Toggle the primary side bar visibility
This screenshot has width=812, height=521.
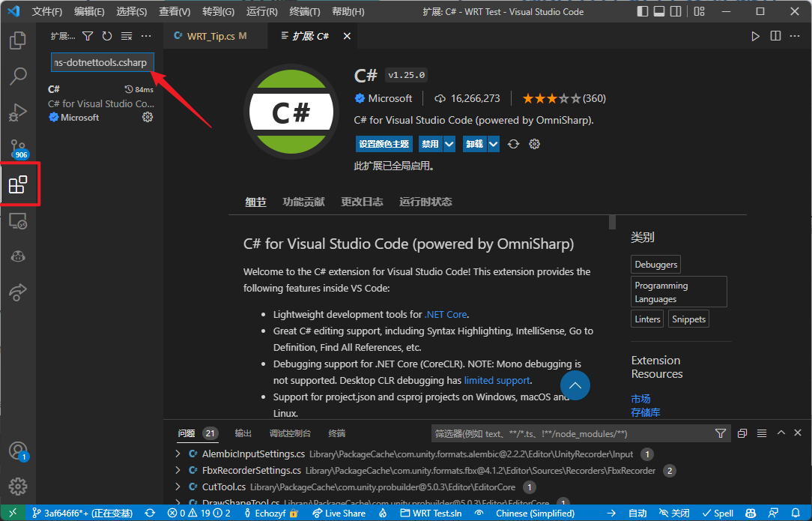point(642,11)
